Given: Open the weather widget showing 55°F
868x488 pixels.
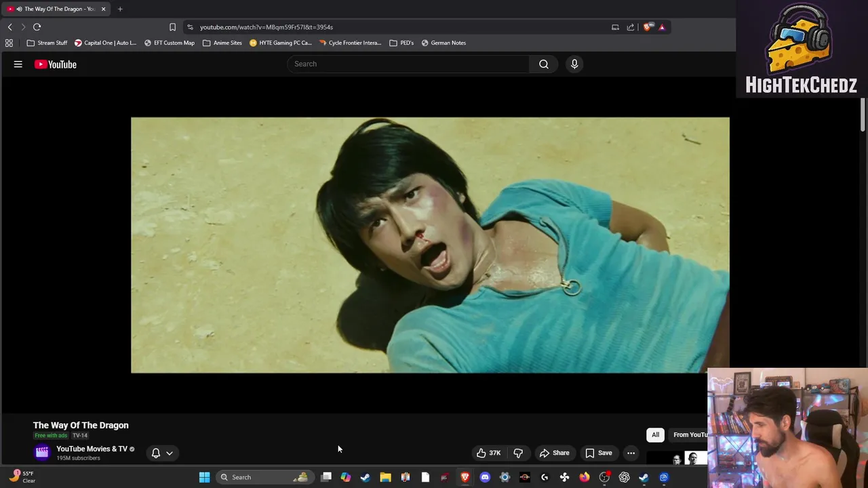Looking at the screenshot, I should tap(22, 477).
